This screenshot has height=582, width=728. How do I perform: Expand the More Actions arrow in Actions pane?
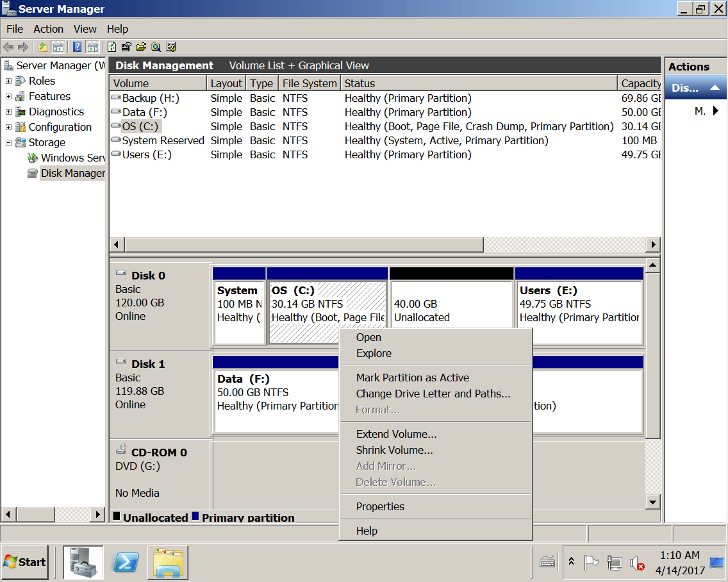click(715, 110)
